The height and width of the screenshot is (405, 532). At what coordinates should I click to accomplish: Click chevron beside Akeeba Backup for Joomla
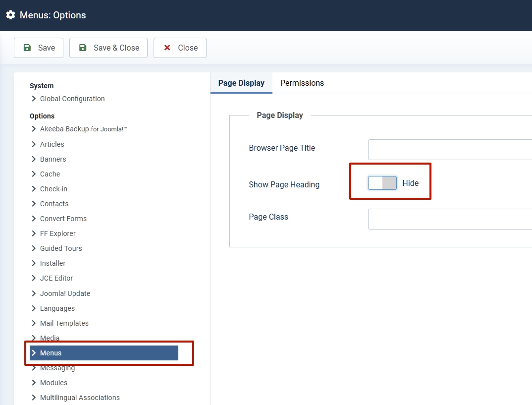click(x=34, y=129)
